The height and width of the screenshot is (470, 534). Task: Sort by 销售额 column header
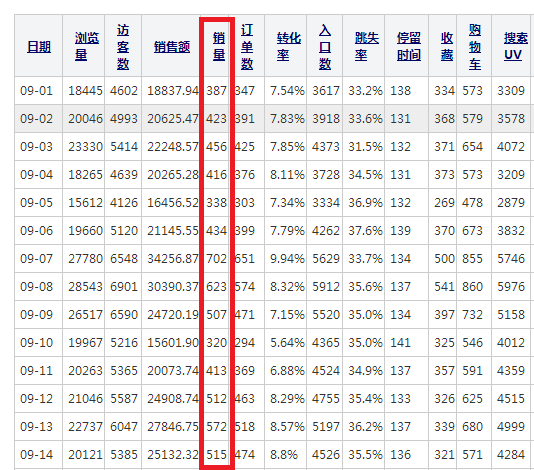pyautogui.click(x=172, y=47)
